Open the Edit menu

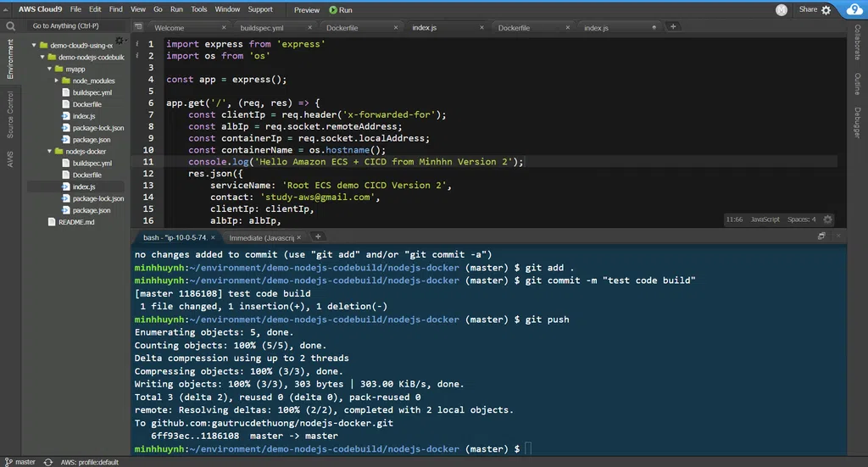(x=95, y=9)
